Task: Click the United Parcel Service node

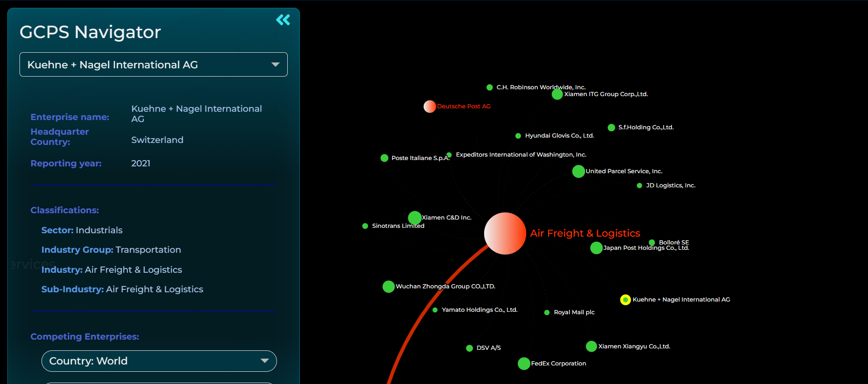Action: (578, 171)
